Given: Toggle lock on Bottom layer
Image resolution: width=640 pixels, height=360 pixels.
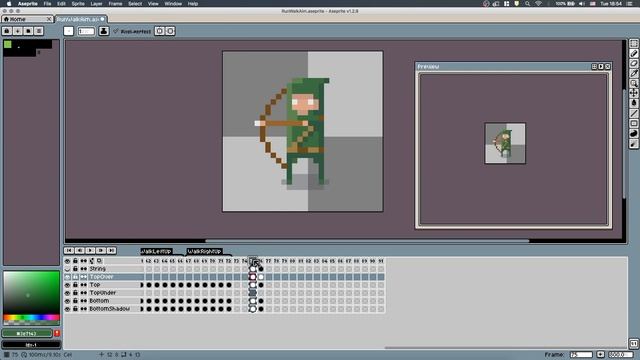Looking at the screenshot, I should click(75, 301).
